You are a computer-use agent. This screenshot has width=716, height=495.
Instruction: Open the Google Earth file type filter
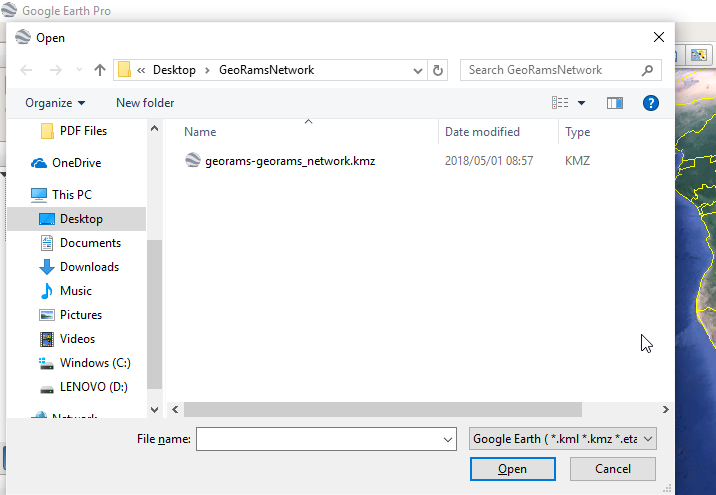point(563,439)
